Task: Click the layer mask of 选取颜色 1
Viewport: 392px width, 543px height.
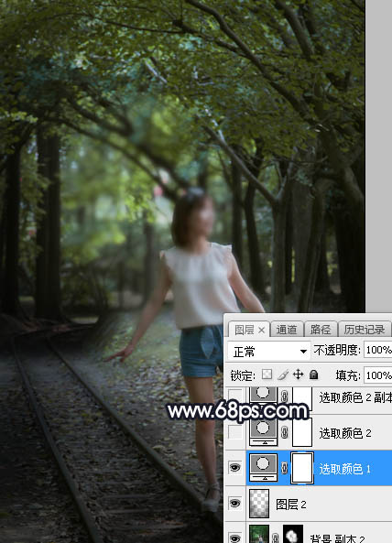Action: tap(302, 468)
